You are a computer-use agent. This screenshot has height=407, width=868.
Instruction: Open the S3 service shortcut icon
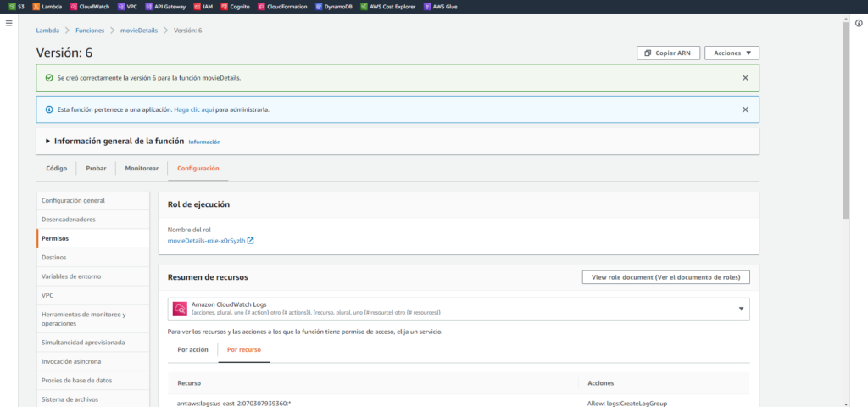coord(13,7)
